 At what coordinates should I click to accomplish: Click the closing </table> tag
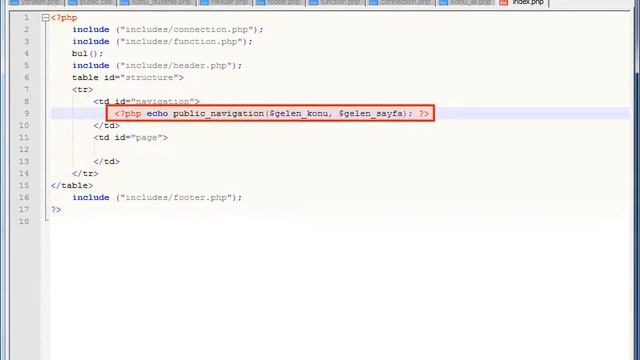point(72,185)
